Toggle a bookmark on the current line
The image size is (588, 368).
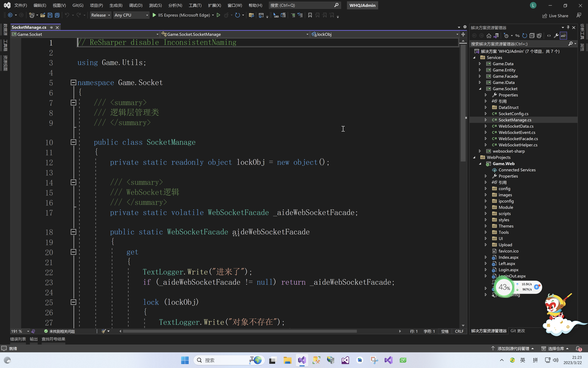pos(310,15)
